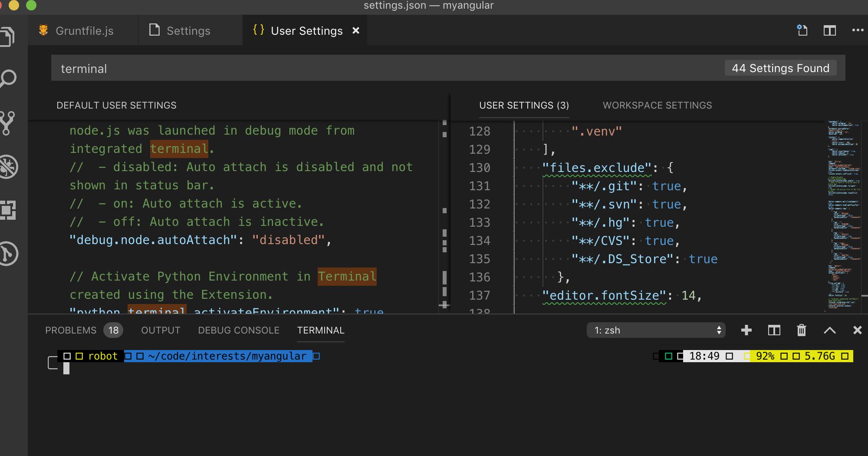Toggle to the WORKSPACE SETTINGS tab
The width and height of the screenshot is (868, 456).
point(657,105)
